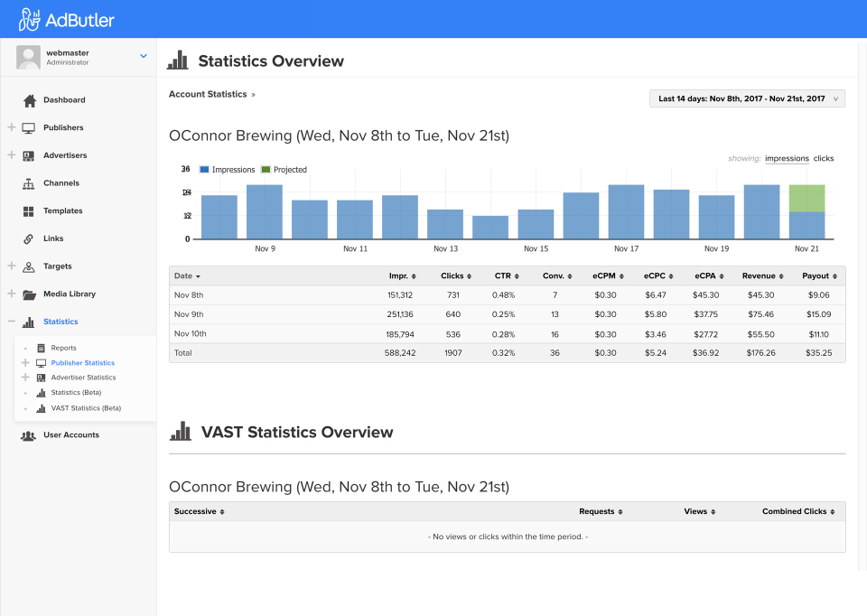Collapse the Statistics menu section
The height and width of the screenshot is (616, 867).
click(x=12, y=322)
